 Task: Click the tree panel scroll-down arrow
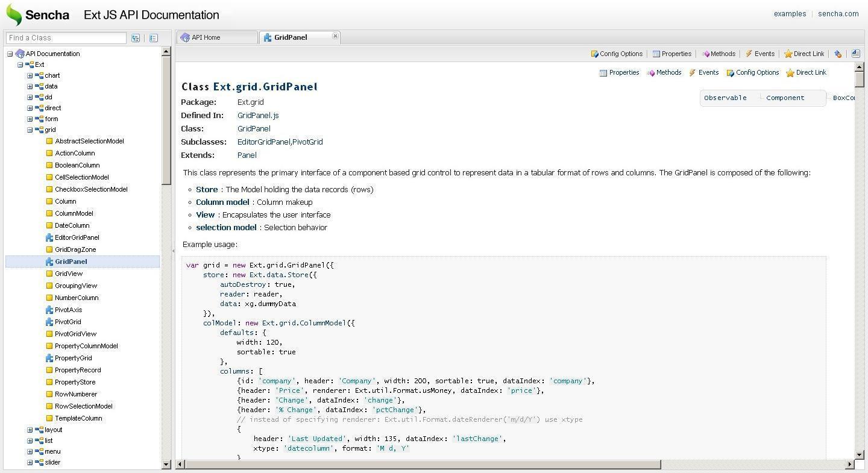pos(166,464)
